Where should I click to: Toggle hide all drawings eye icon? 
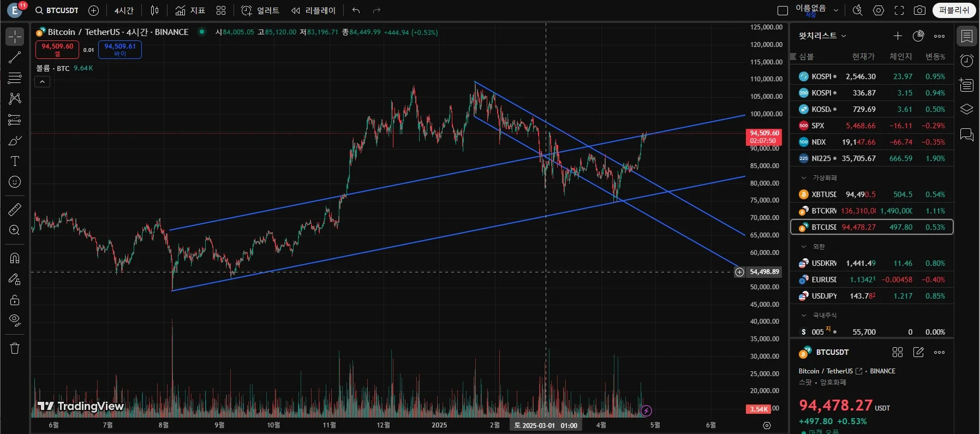[15, 320]
